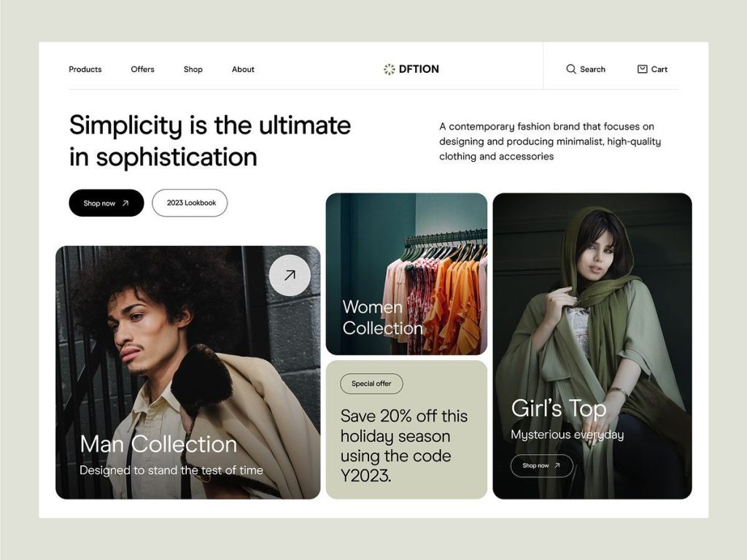The height and width of the screenshot is (560, 747).
Task: Click the magnifying glass search icon
Action: click(x=571, y=69)
